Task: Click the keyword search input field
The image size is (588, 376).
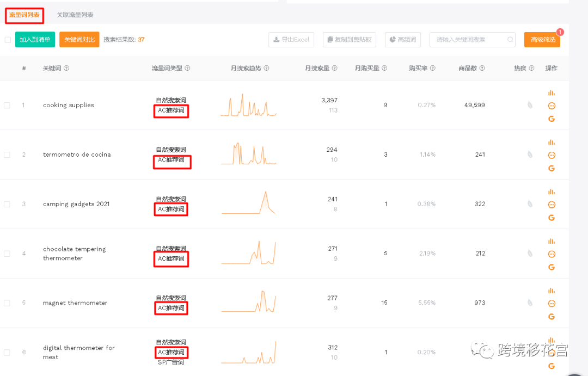Action: click(468, 40)
